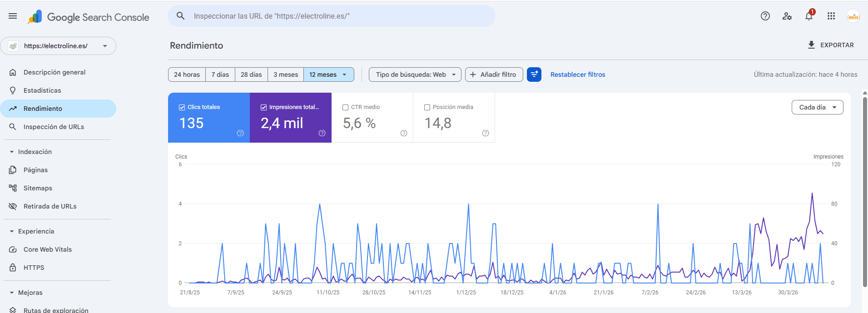
Task: Click the search magnifier icon in URL bar
Action: (x=180, y=16)
